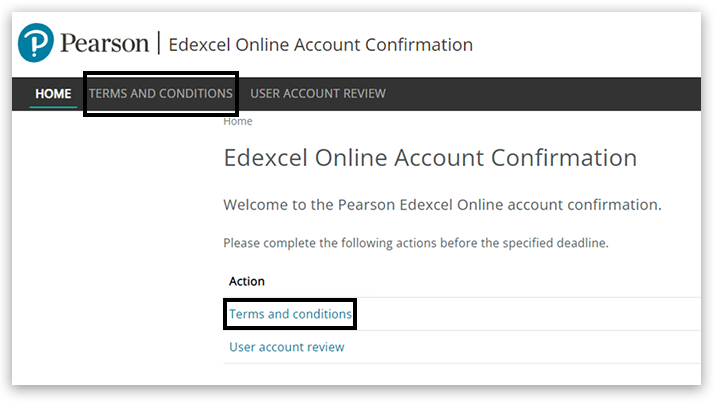The height and width of the screenshot is (403, 719).
Task: Follow the User account review link
Action: 286,347
